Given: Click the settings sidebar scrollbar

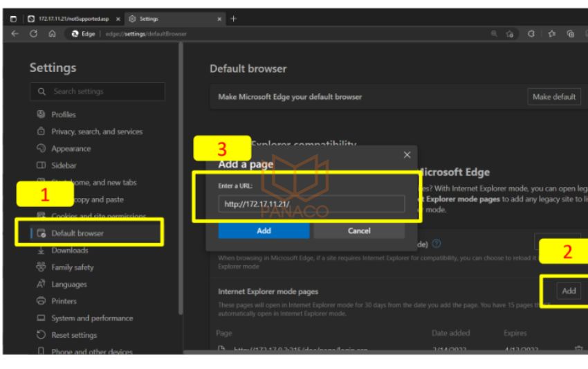Looking at the screenshot, I should point(181,179).
